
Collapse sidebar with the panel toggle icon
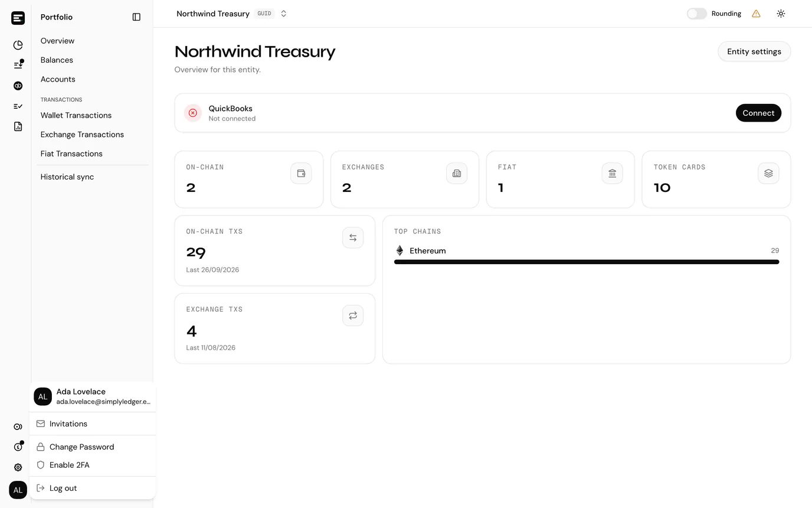tap(136, 17)
